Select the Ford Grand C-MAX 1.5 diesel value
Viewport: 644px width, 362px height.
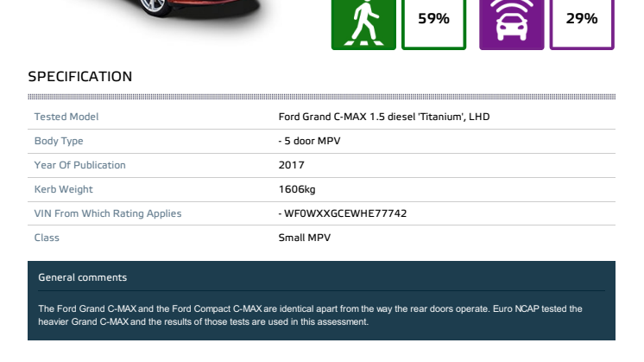(383, 117)
